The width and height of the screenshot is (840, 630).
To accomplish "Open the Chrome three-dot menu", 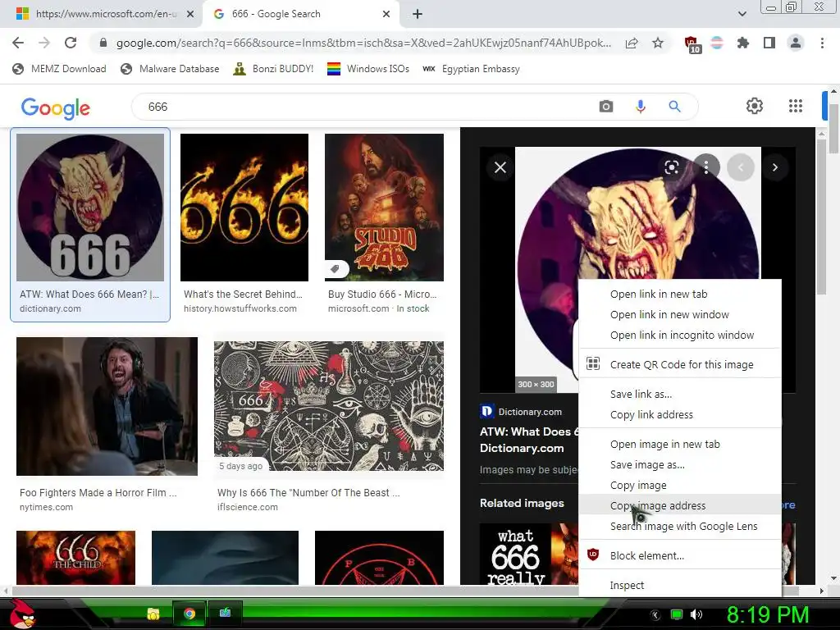I will click(822, 43).
